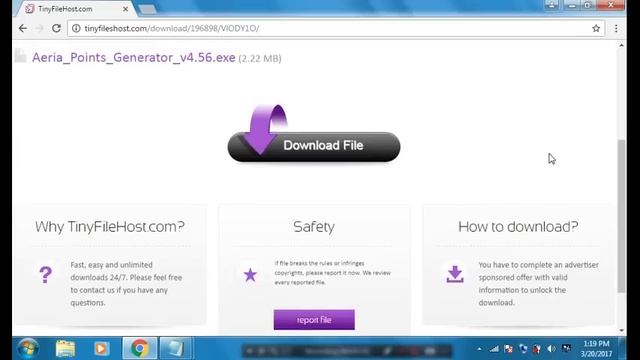Open site info icon in address bar

click(x=76, y=28)
